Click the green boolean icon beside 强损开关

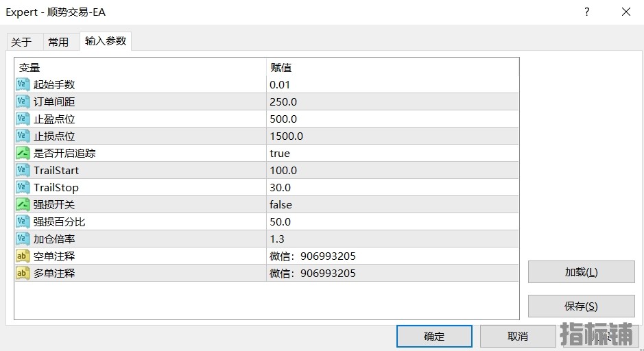click(23, 204)
